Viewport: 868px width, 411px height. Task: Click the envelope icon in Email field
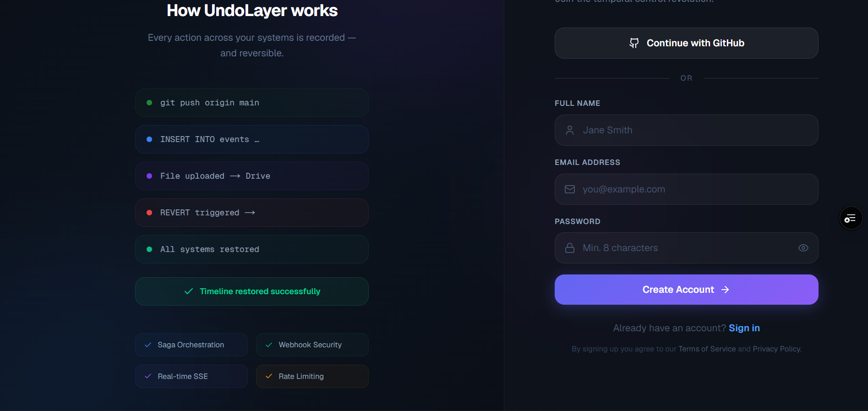[x=570, y=189]
